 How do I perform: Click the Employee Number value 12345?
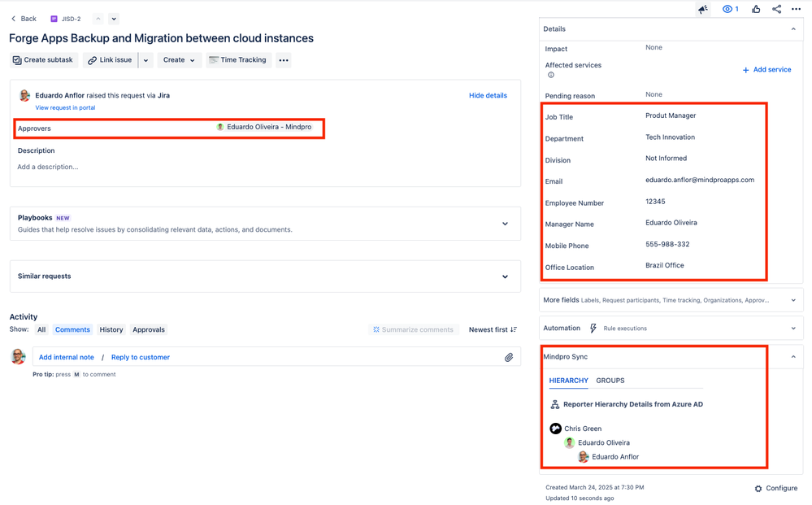(655, 202)
